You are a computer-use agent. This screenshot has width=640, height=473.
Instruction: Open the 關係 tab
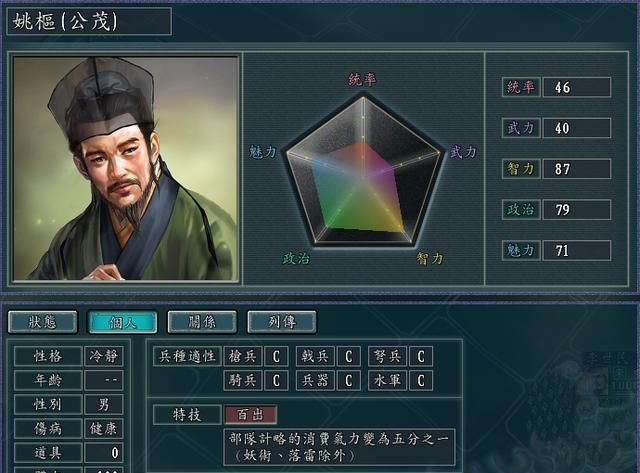click(202, 322)
